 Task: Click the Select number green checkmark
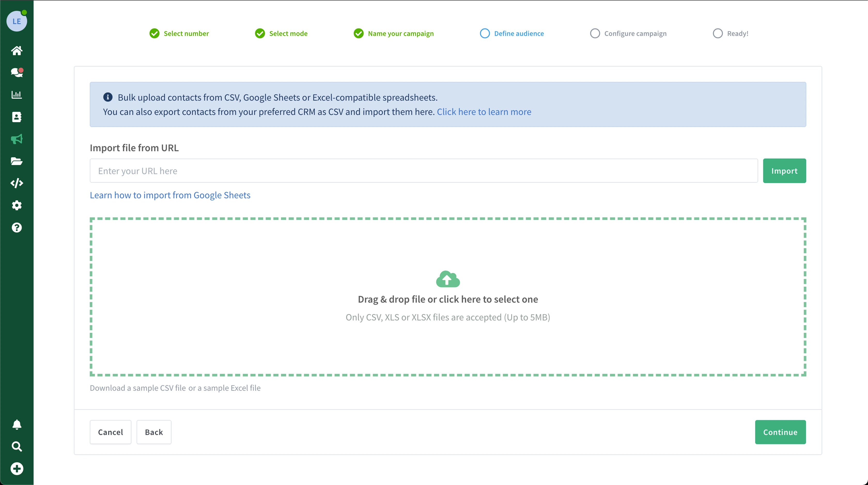154,33
